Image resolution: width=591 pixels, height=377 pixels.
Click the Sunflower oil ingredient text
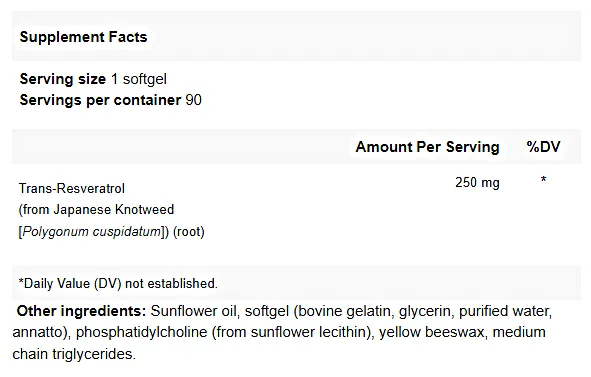(x=194, y=311)
